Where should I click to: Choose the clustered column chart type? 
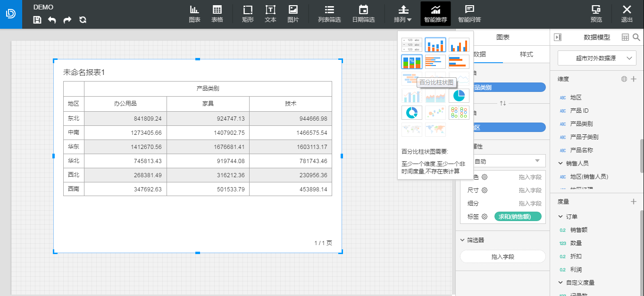pos(459,45)
